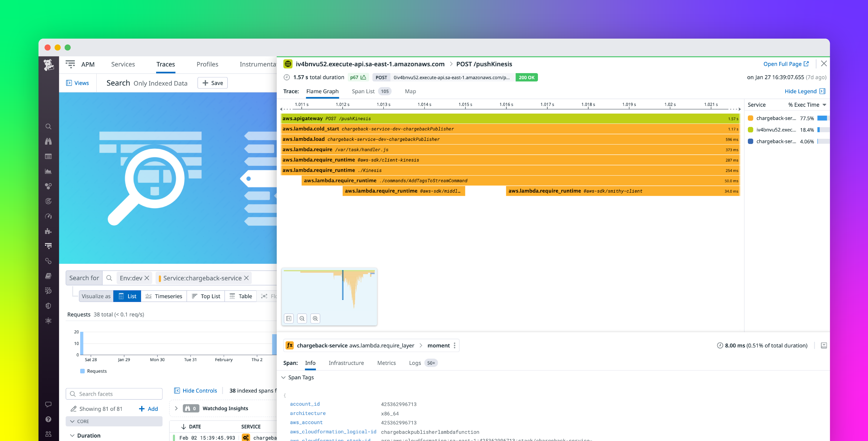868x441 pixels.
Task: Open the Metrics graph icon in the sidebar
Action: pyautogui.click(x=48, y=171)
